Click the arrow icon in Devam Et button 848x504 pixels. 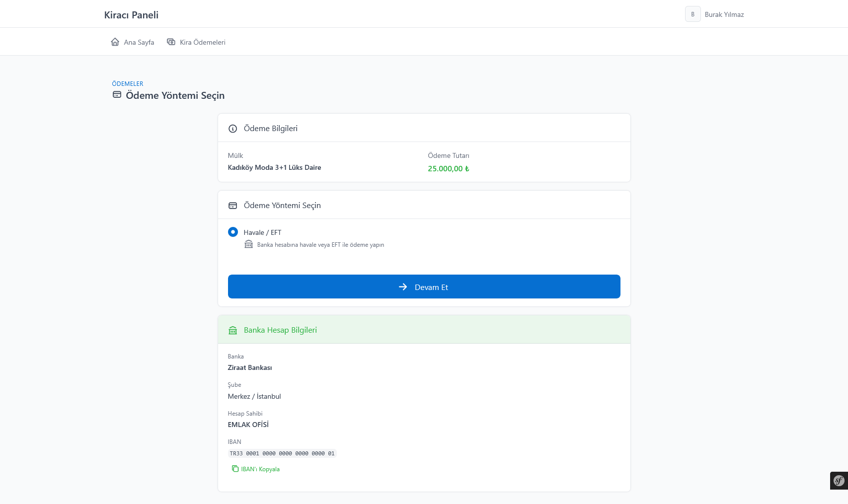[403, 287]
